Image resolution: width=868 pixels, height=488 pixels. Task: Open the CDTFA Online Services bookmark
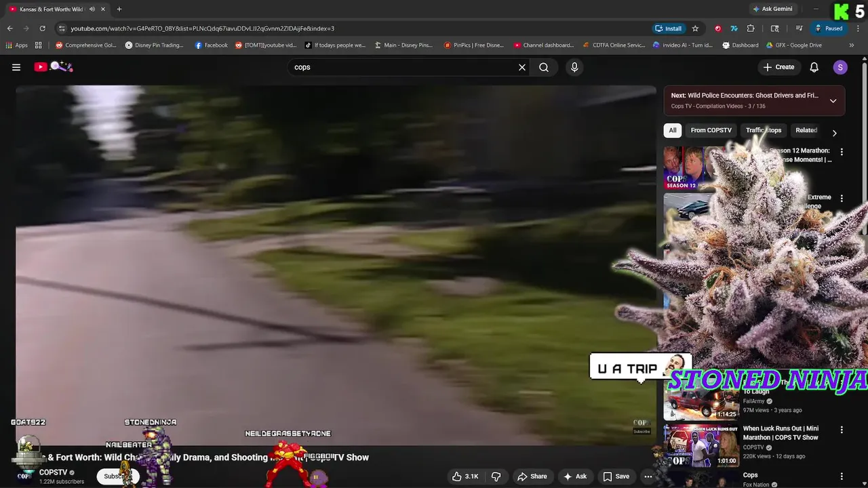[x=614, y=45]
